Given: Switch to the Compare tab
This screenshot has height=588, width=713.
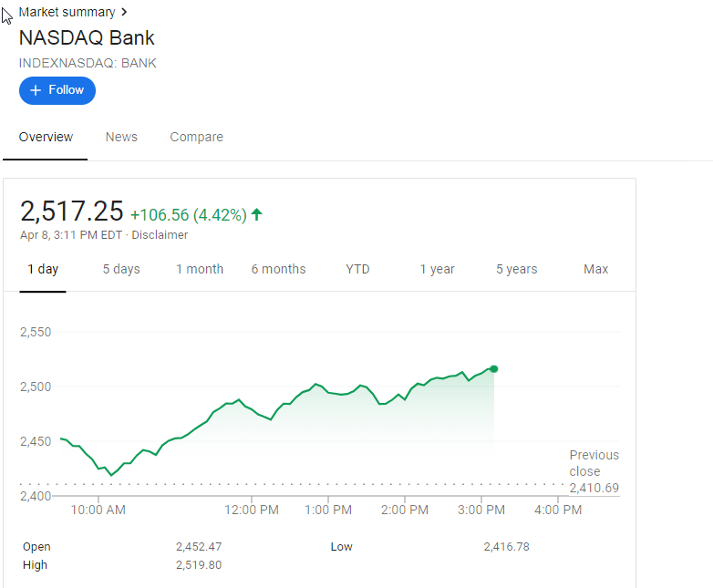Looking at the screenshot, I should (x=196, y=137).
